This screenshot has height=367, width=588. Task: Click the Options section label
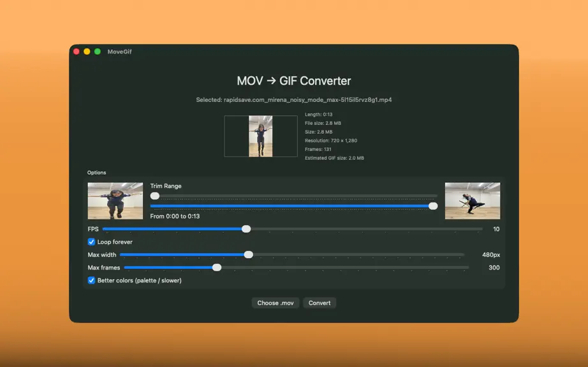96,173
